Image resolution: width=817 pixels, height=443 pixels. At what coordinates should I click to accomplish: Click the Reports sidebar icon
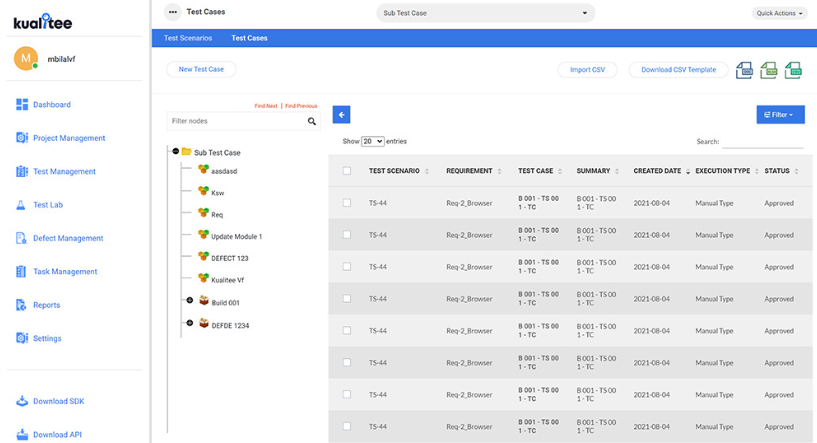pos(21,305)
